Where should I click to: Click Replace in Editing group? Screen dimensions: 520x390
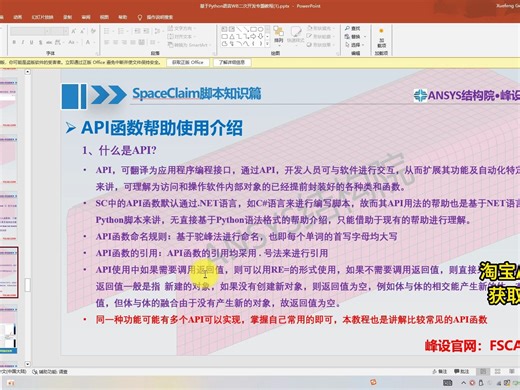point(355,36)
